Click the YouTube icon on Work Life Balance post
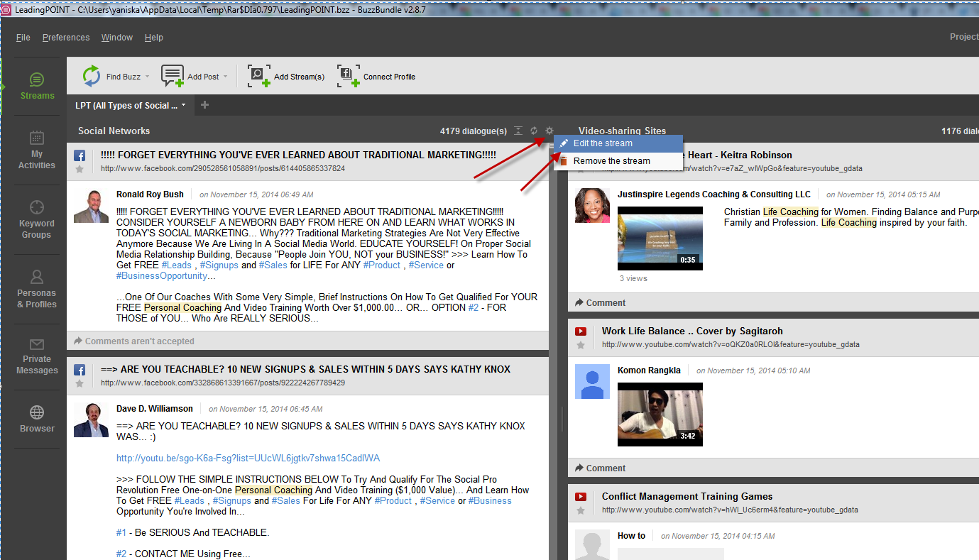This screenshot has height=560, width=979. (581, 331)
